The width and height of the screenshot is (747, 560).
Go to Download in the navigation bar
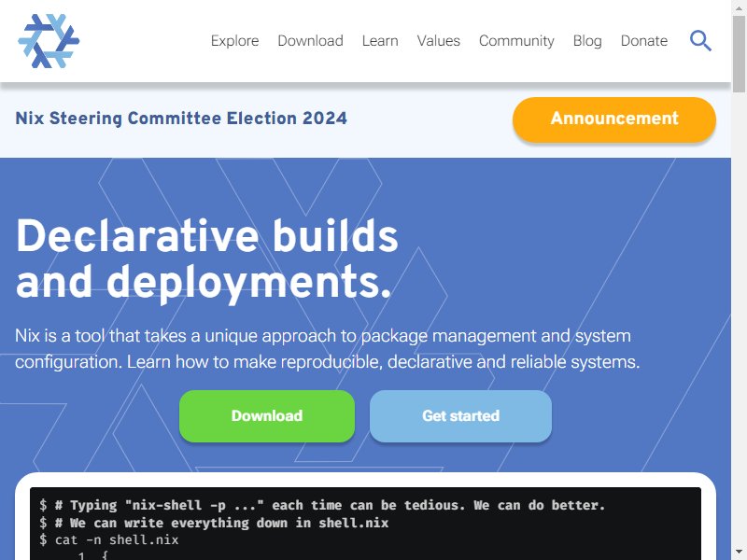click(x=310, y=41)
